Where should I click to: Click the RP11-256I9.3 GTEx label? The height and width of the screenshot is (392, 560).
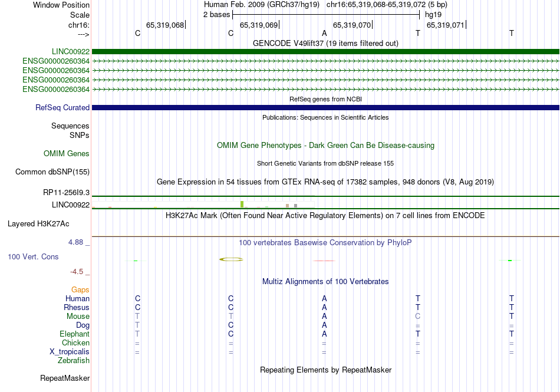(66, 193)
